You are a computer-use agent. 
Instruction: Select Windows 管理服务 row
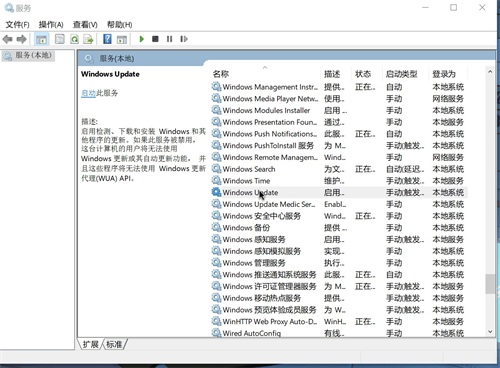338,263
